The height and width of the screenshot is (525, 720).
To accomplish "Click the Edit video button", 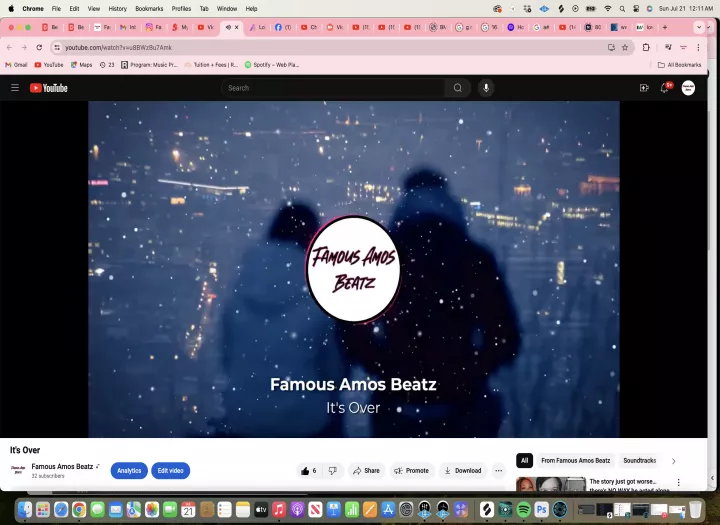I will tap(170, 470).
